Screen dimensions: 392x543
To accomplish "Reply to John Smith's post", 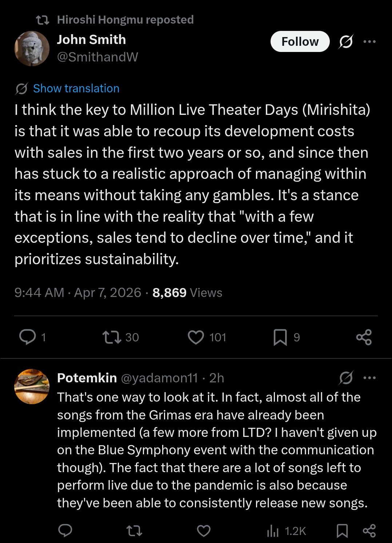I will 28,337.
